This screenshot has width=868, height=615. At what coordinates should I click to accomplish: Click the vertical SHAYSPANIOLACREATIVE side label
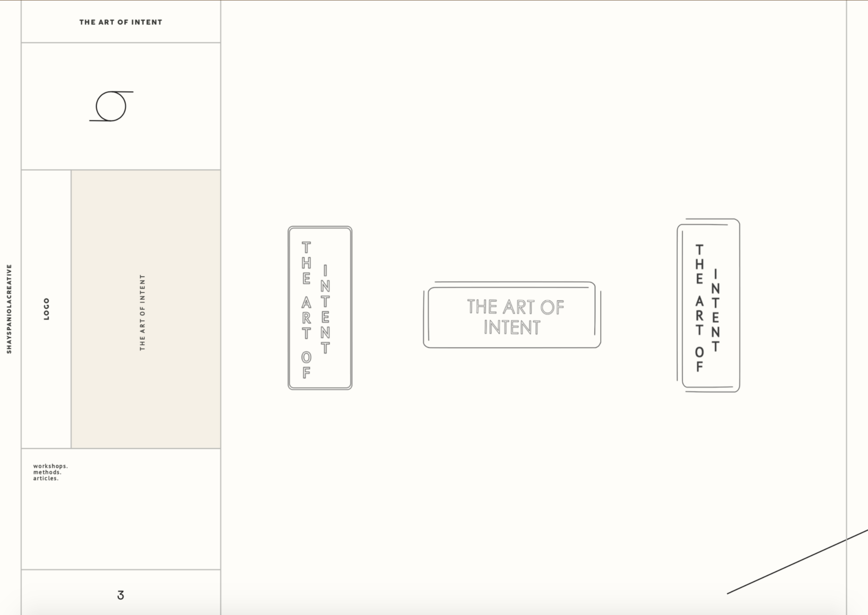click(9, 309)
